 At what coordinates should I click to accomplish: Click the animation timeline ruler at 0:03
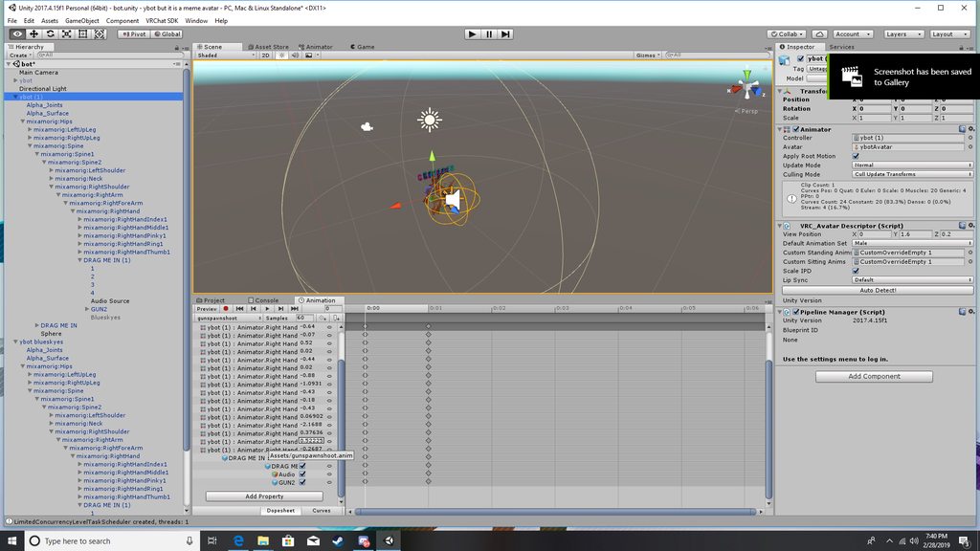tap(562, 308)
